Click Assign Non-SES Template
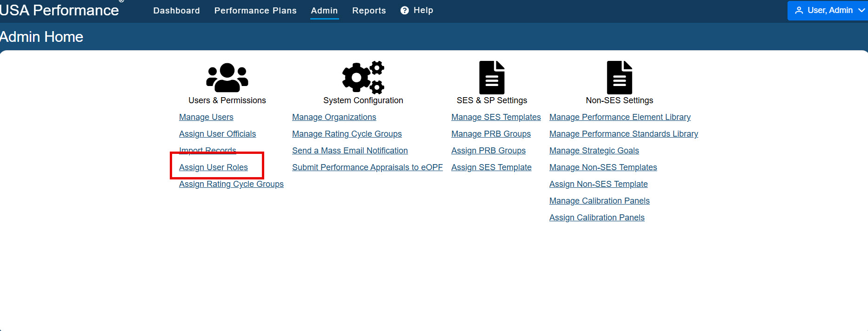This screenshot has height=331, width=868. coord(598,184)
